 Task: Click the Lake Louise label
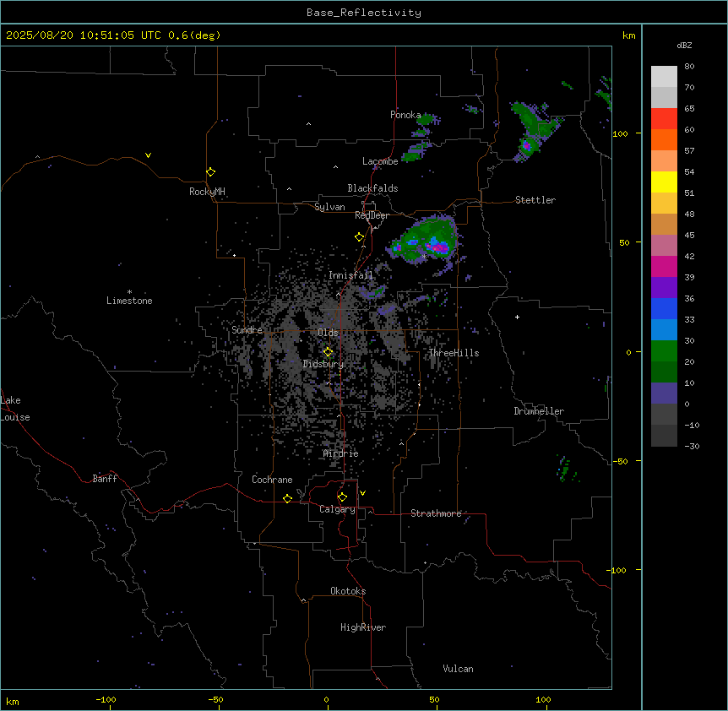click(15, 409)
